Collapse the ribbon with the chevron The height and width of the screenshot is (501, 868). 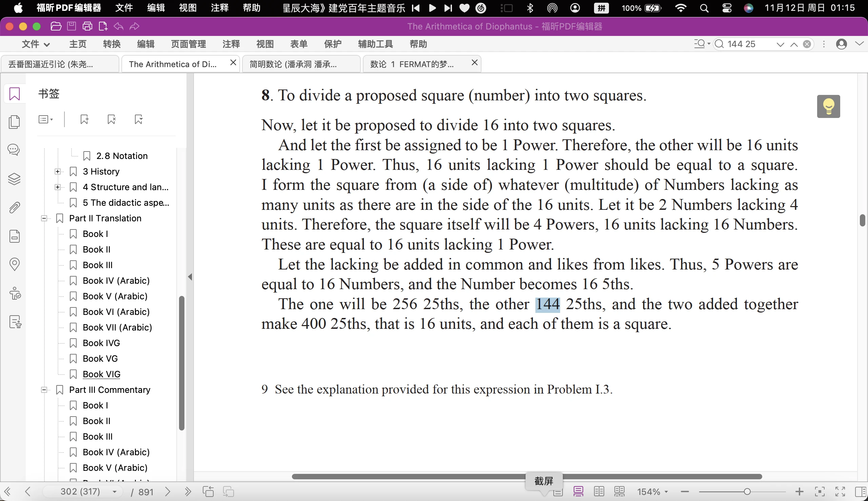pos(860,43)
